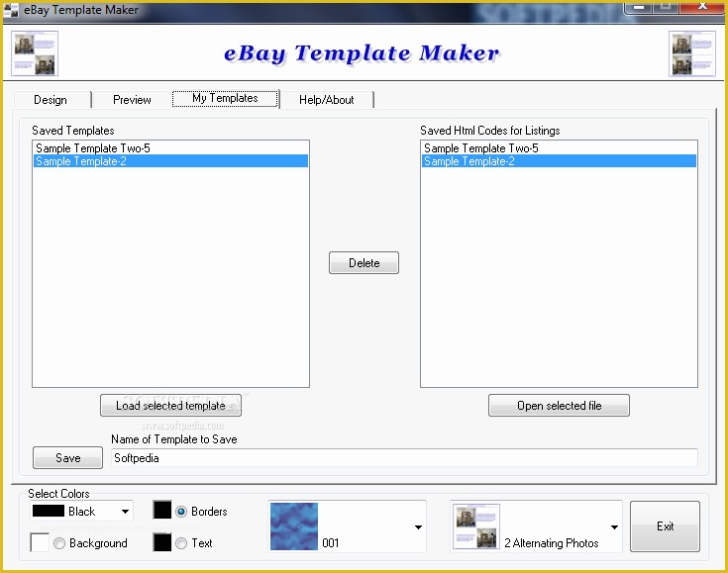Click the Name of Template to Save field
Viewport: 728px width, 573px height.
[x=404, y=458]
